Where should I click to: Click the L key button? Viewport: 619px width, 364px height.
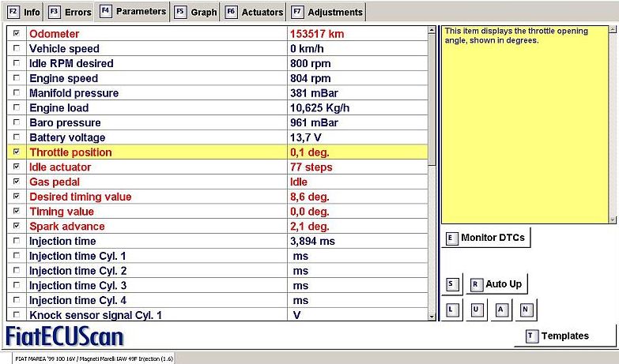(452, 310)
